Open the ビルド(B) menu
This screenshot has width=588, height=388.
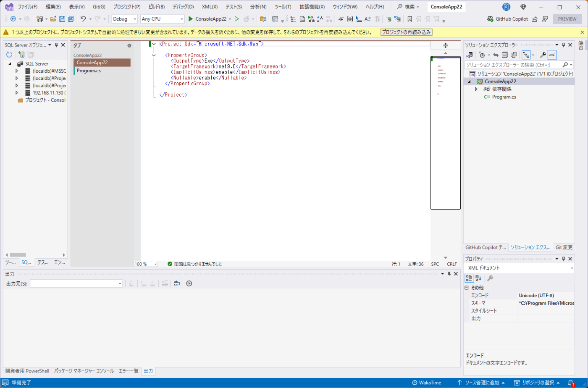click(157, 7)
